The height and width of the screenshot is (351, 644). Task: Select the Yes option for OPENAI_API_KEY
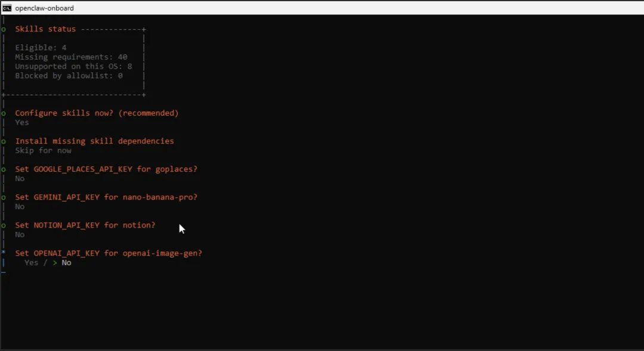(31, 263)
